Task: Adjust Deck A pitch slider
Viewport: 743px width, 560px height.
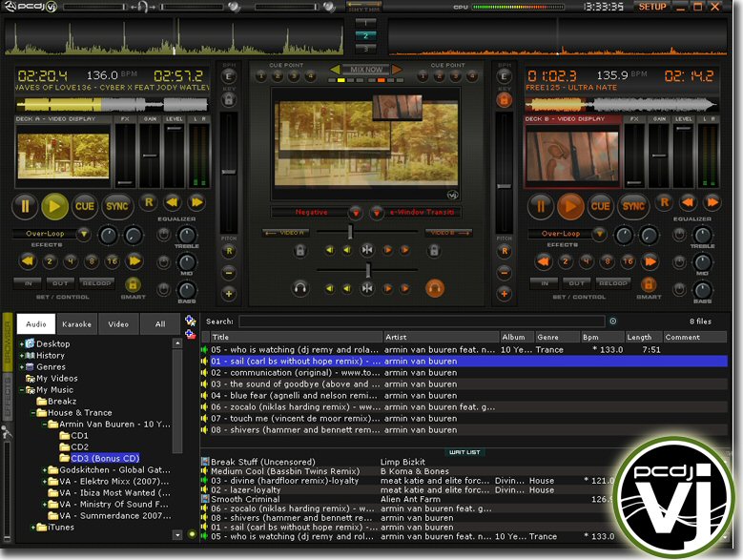Action: (x=229, y=172)
